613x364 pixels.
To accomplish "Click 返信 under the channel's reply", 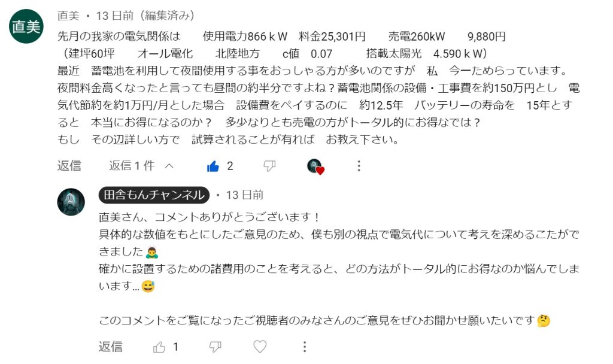I will 111,347.
